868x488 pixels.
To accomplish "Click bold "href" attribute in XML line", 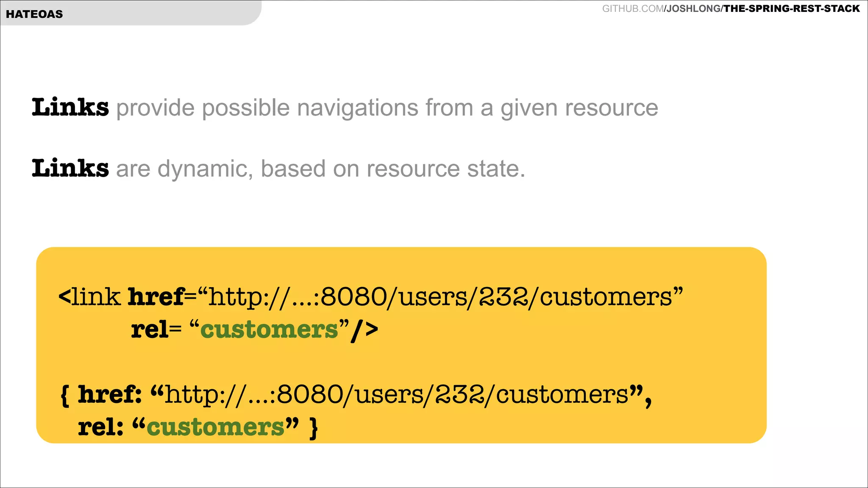I will click(156, 297).
